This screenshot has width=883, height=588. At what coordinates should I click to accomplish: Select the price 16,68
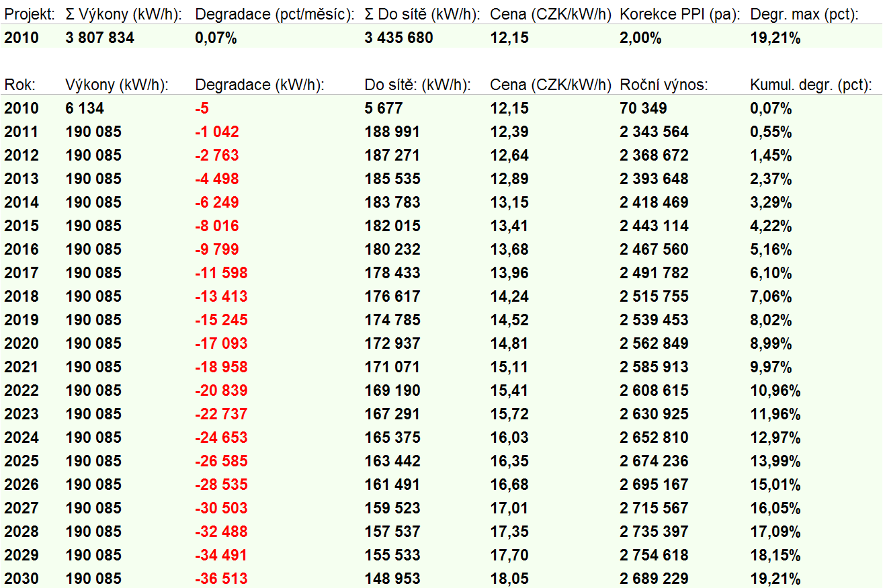[x=509, y=485]
